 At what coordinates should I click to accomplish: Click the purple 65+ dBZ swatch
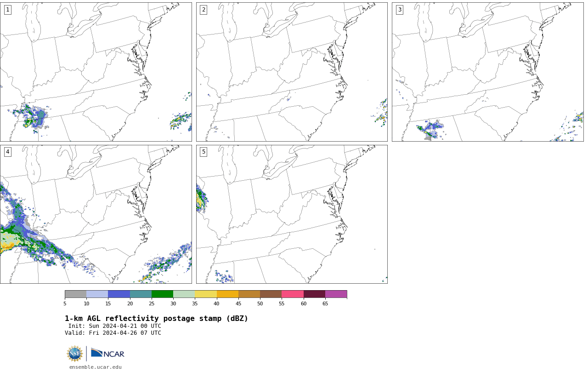[x=336, y=294]
